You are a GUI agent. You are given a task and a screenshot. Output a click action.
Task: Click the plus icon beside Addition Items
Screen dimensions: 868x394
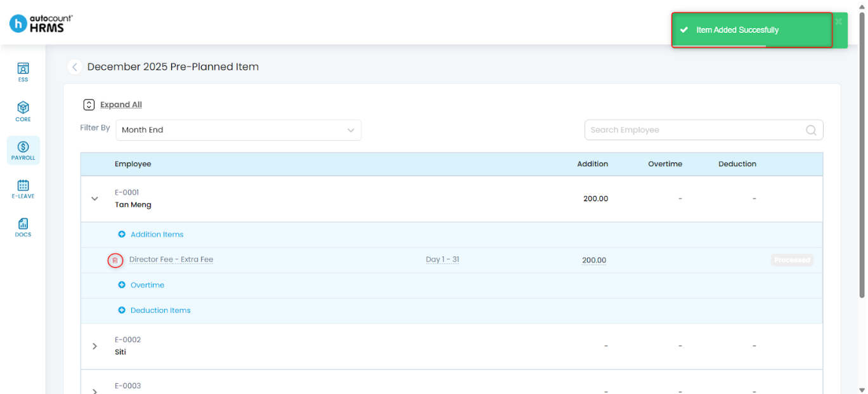[x=122, y=234]
